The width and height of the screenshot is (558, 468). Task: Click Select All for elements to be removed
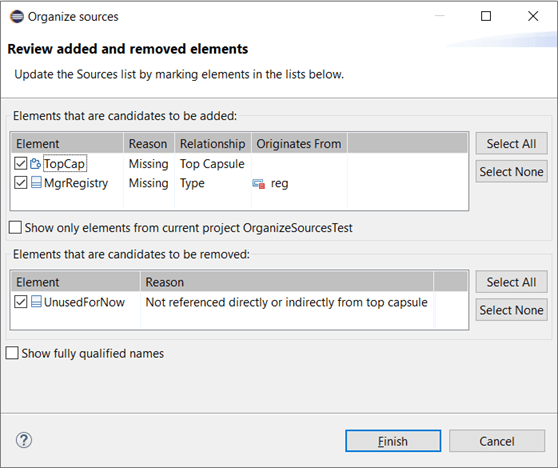511,282
